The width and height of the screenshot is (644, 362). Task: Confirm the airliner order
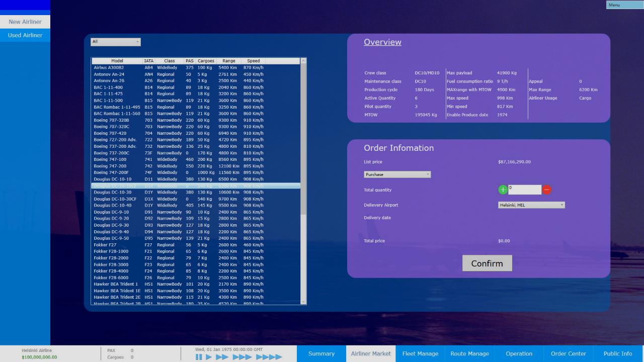(487, 263)
